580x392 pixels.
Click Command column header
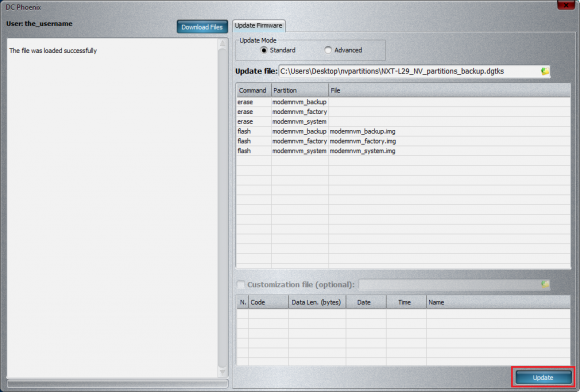[x=253, y=90]
